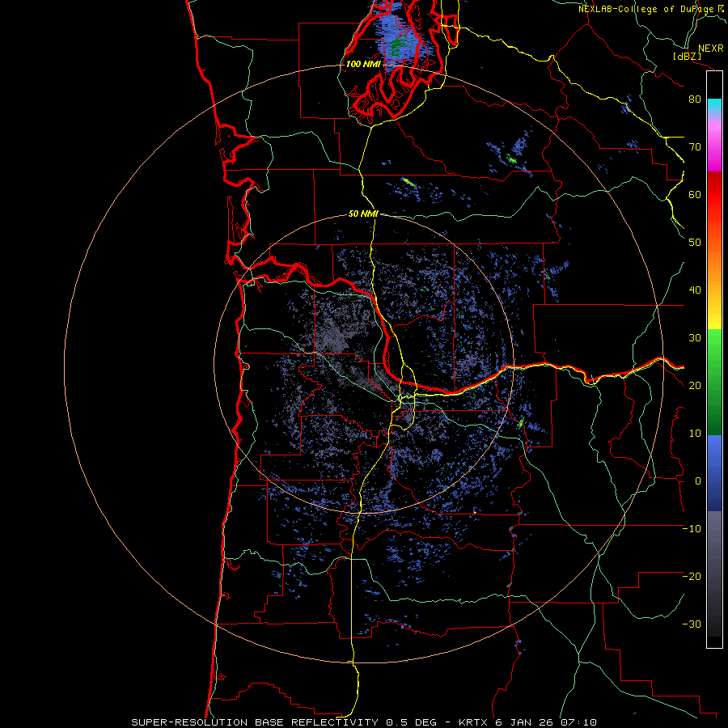Image resolution: width=728 pixels, height=728 pixels.
Task: Click the "NEXR" label above the scale
Action: click(710, 49)
